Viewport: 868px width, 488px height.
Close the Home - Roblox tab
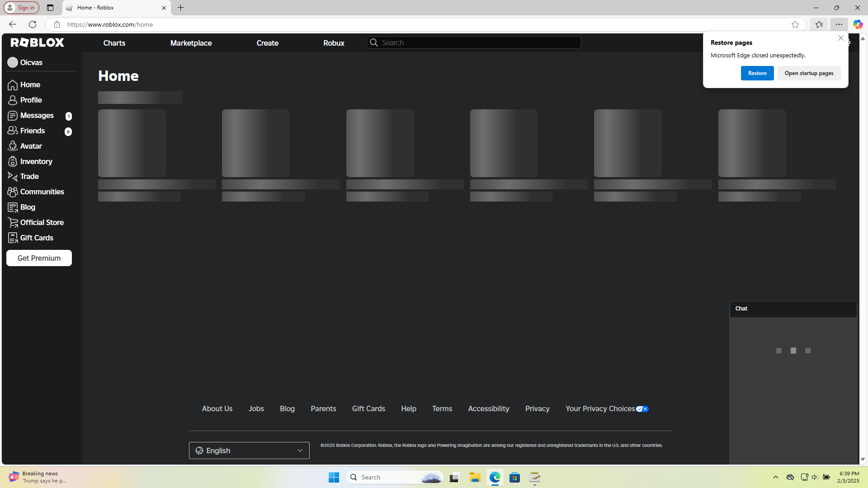coord(164,8)
